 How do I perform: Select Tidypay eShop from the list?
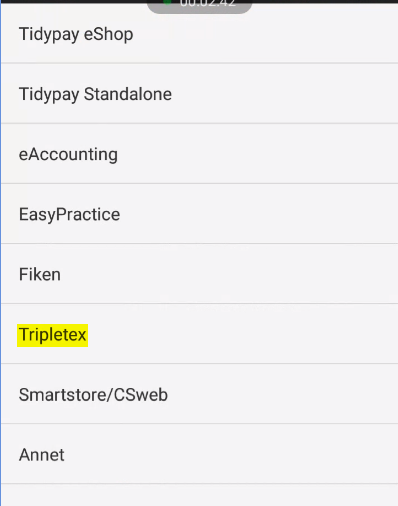[x=199, y=34]
